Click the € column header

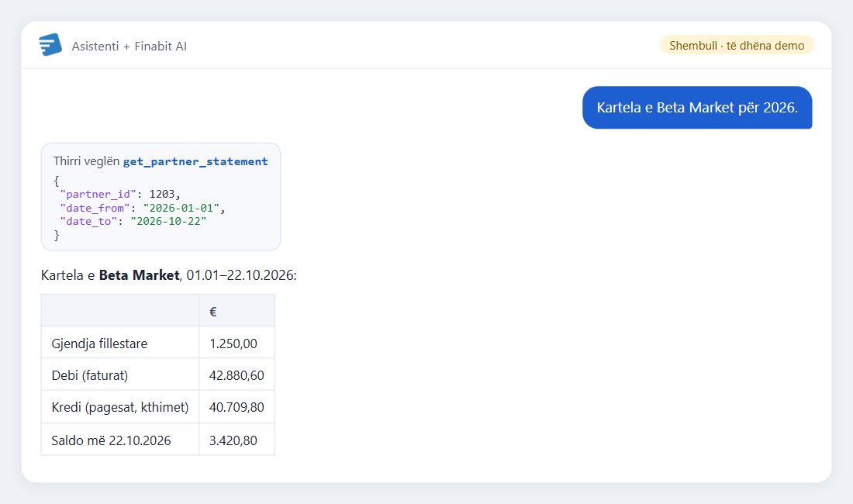[237, 310]
